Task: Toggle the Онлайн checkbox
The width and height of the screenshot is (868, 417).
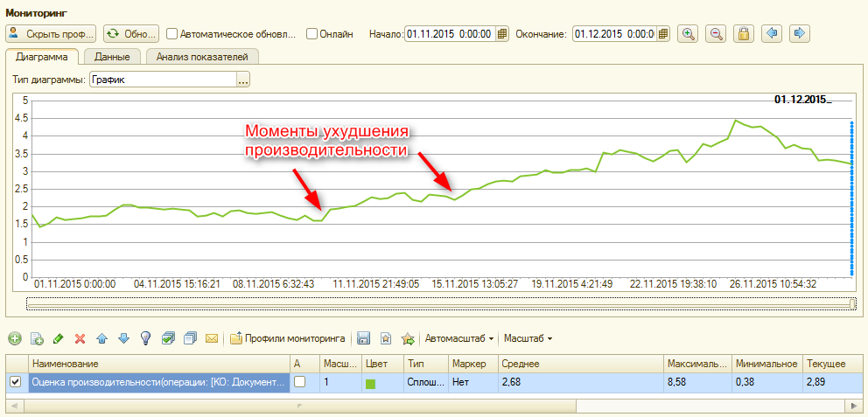Action: (x=312, y=34)
